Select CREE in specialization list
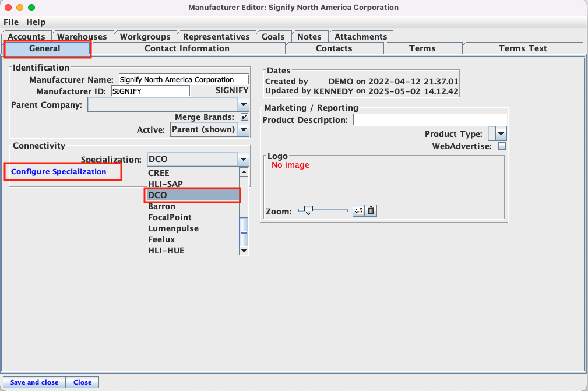The width and height of the screenshot is (588, 391). [193, 173]
